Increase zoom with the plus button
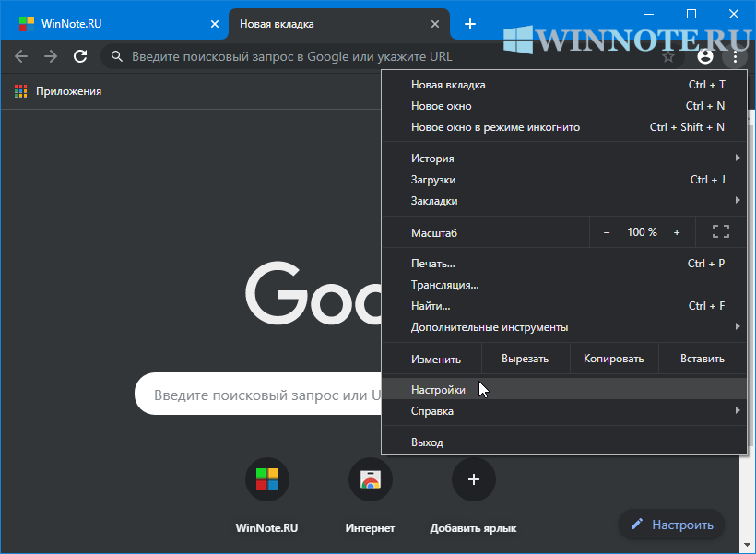The width and height of the screenshot is (756, 554). (x=677, y=232)
